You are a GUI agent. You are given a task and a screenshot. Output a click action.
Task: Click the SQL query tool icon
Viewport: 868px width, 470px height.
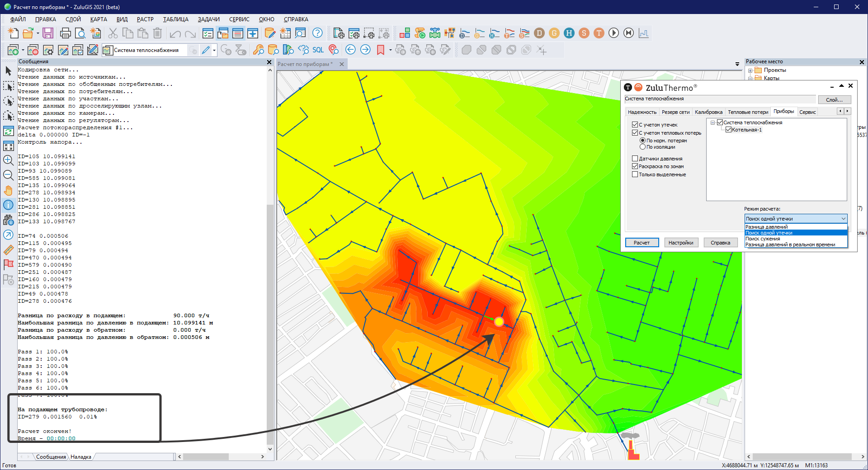[x=318, y=50]
